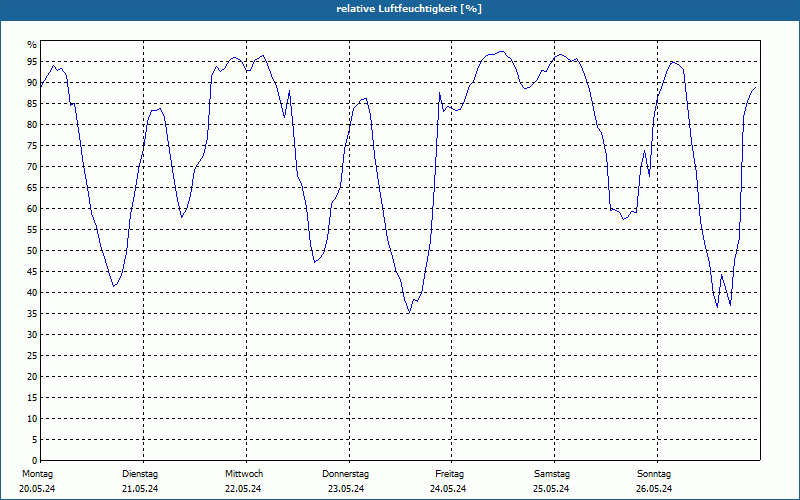Click the y-axis value 0
This screenshot has height=500, width=800.
click(34, 460)
